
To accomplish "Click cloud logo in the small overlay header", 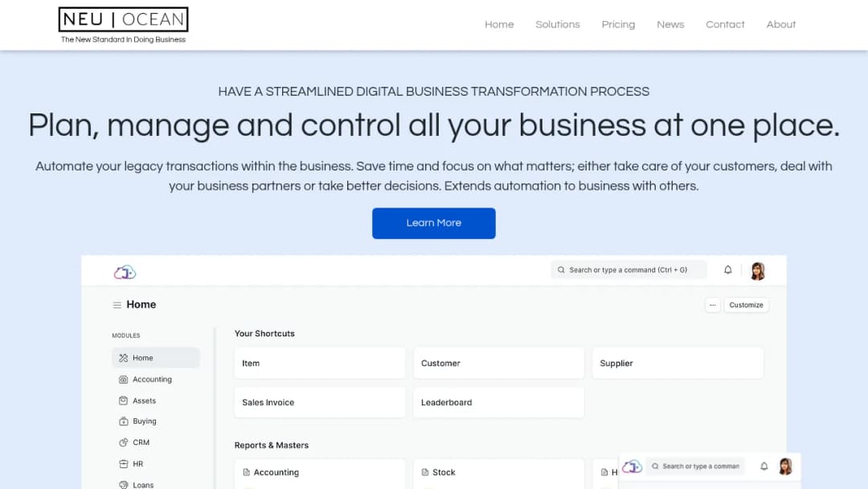I will (x=632, y=466).
